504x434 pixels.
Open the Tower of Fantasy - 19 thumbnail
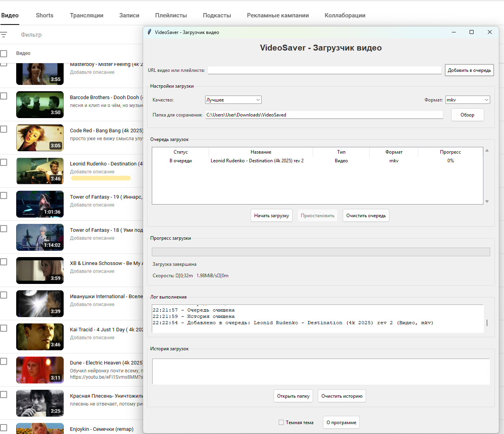coord(40,204)
